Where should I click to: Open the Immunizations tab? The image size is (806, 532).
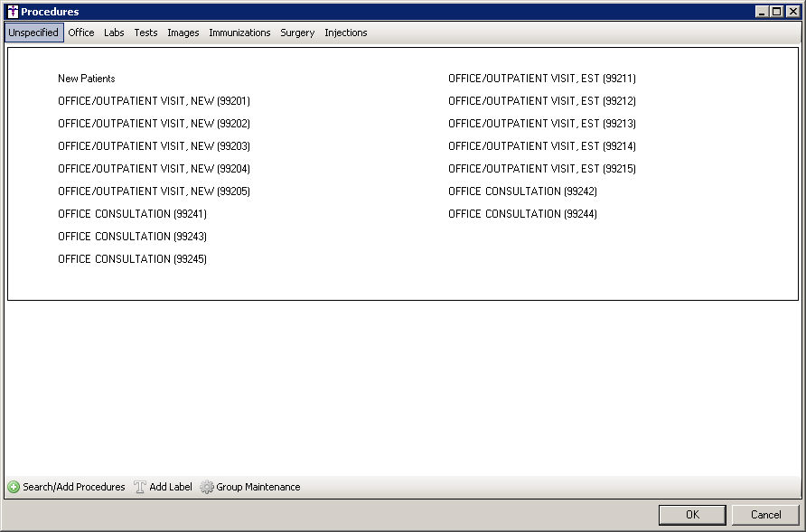239,33
